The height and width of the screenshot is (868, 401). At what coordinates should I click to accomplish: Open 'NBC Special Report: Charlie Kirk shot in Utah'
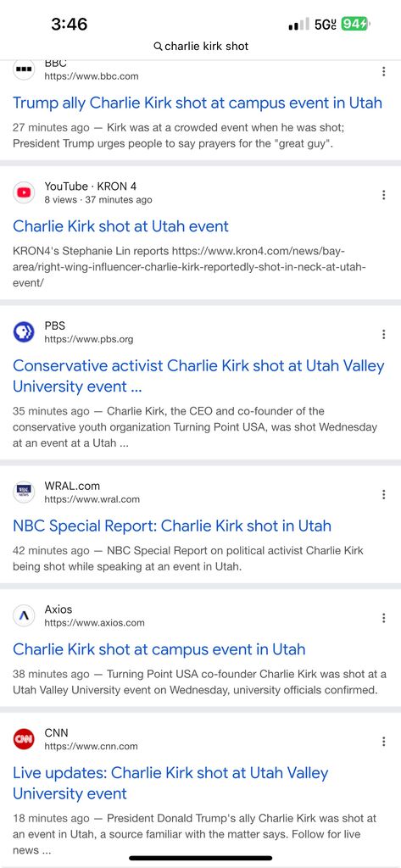pos(172,526)
